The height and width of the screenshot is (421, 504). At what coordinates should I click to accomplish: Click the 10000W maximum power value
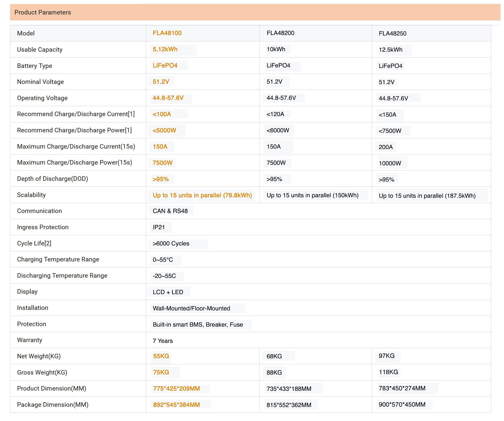390,163
